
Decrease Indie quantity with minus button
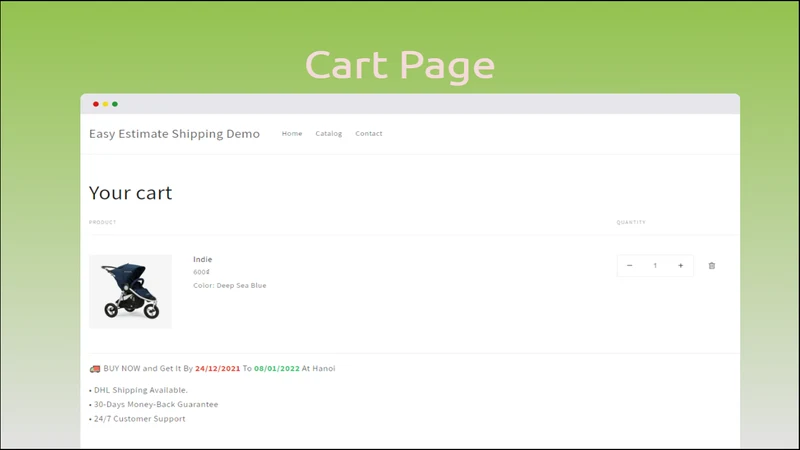[x=630, y=266]
